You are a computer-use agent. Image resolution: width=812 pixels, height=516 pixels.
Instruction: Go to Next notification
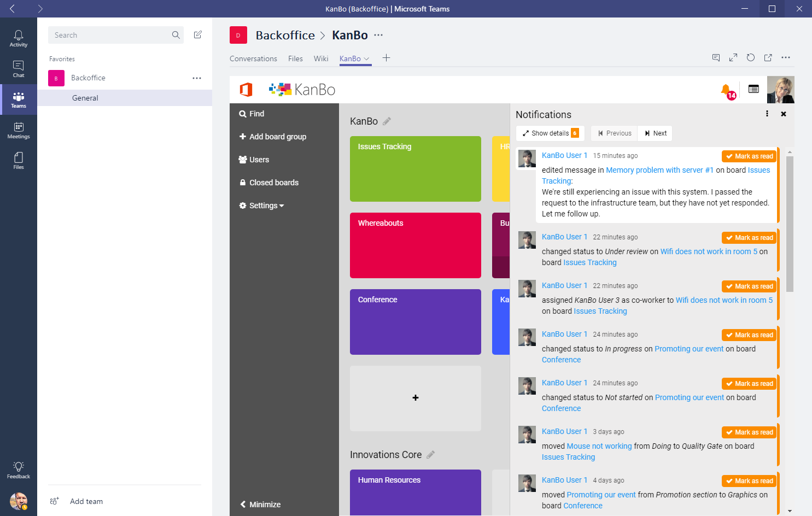click(655, 133)
